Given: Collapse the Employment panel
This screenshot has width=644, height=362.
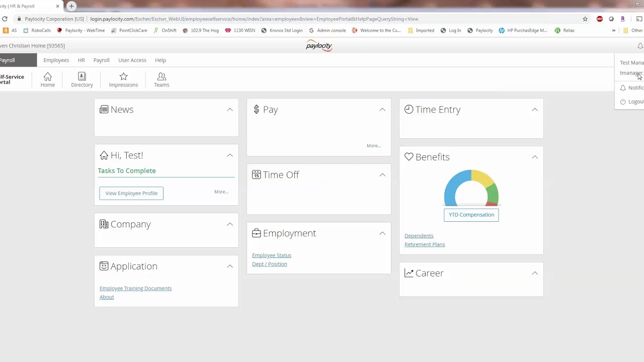Looking at the screenshot, I should coord(382,233).
